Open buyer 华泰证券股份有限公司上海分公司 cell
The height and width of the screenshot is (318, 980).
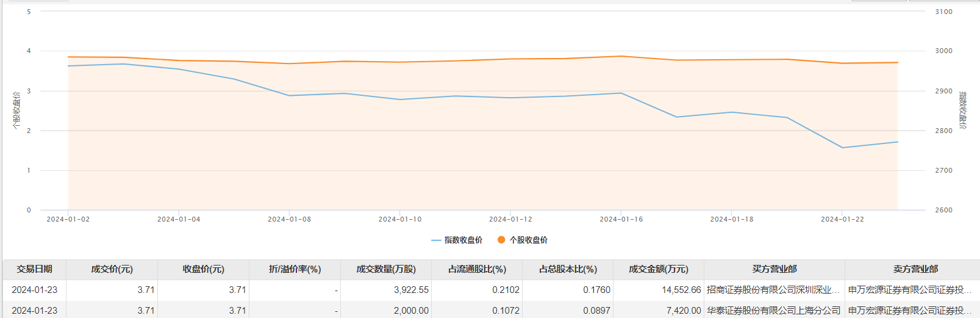[773, 311]
